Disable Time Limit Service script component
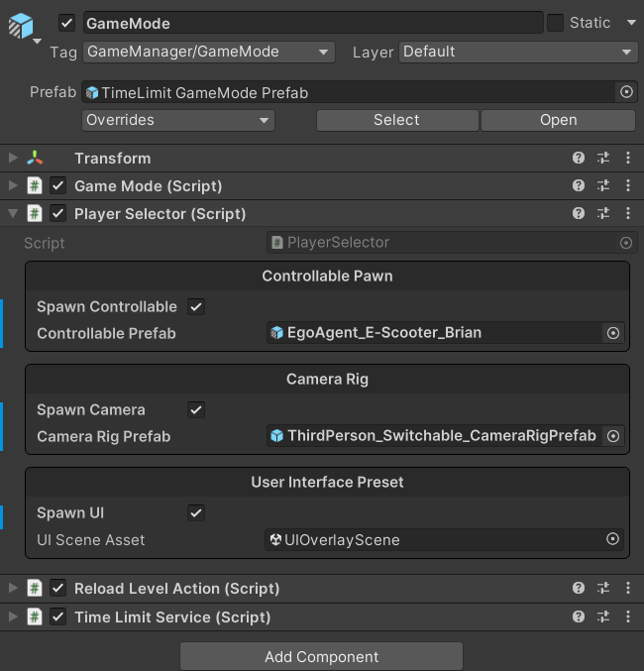 coord(57,616)
